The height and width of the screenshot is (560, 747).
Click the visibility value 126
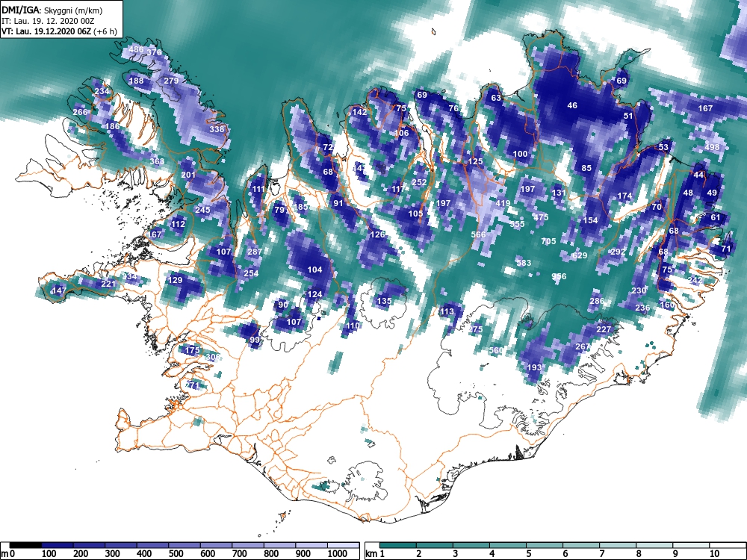point(377,234)
